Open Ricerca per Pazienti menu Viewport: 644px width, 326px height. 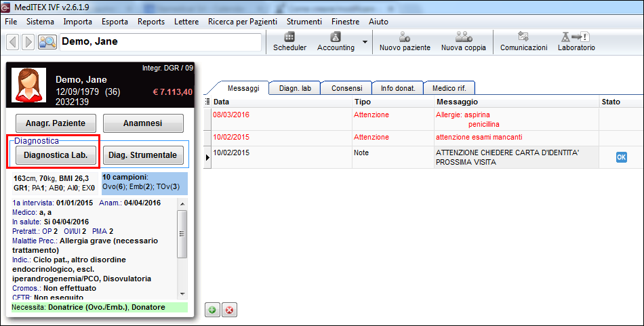[242, 22]
